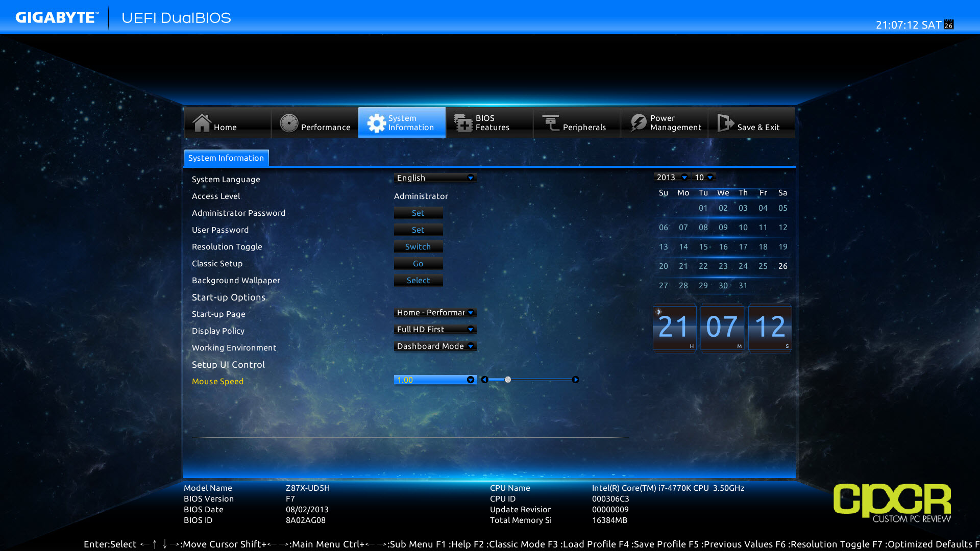
Task: Open the year 2013 dropdown
Action: point(671,177)
